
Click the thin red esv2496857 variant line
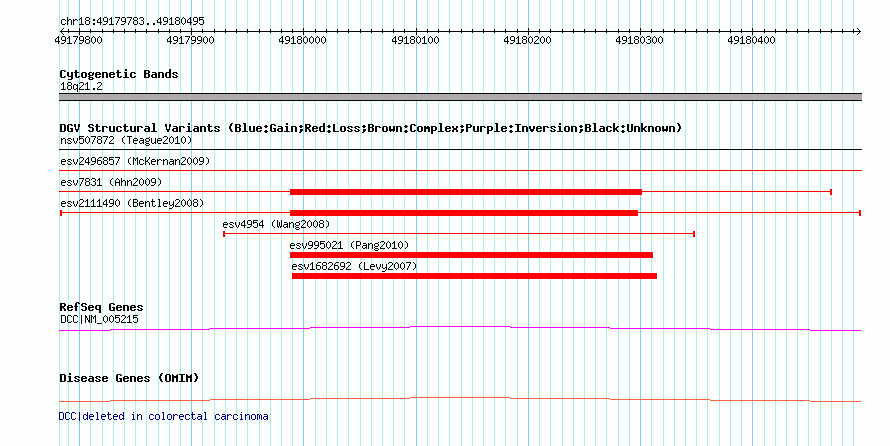point(460,170)
